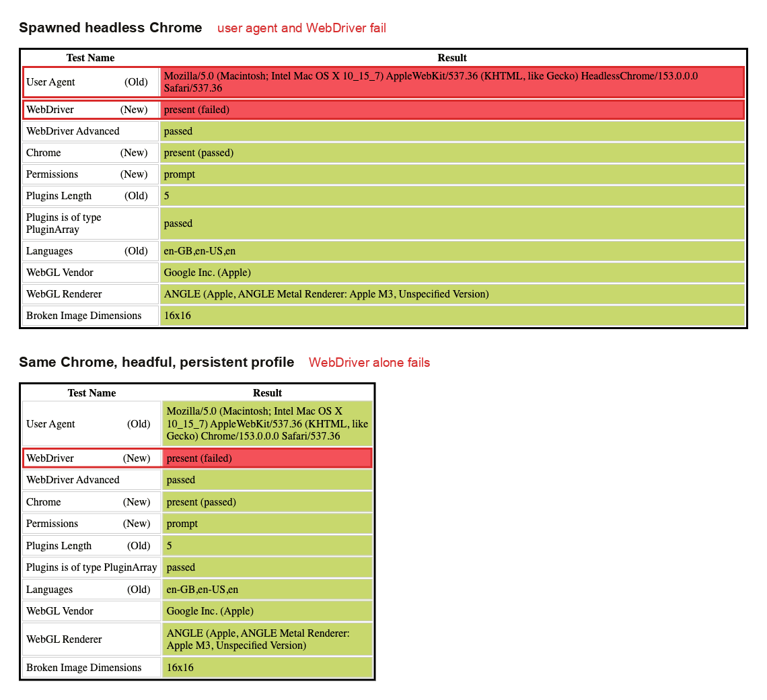The image size is (767, 700).
Task: Click 'WebGL Renderer' name in headless table
Action: (x=91, y=294)
